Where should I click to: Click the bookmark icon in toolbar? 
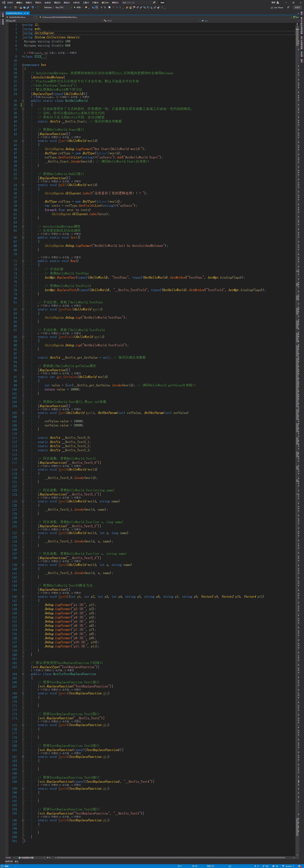pyautogui.click(x=110, y=7)
